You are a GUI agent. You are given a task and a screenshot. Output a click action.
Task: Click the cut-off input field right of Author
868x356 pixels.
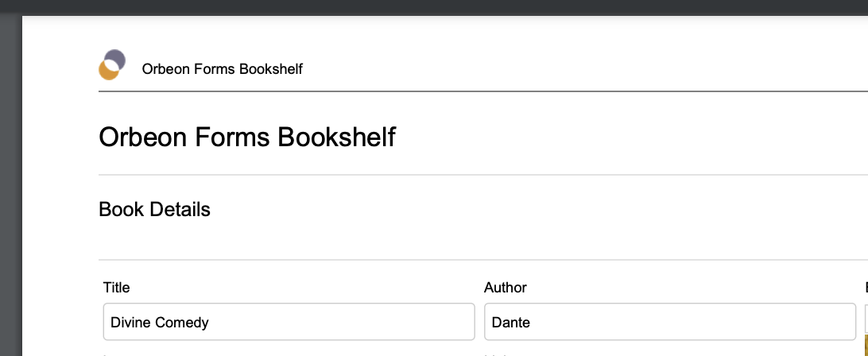(x=866, y=319)
